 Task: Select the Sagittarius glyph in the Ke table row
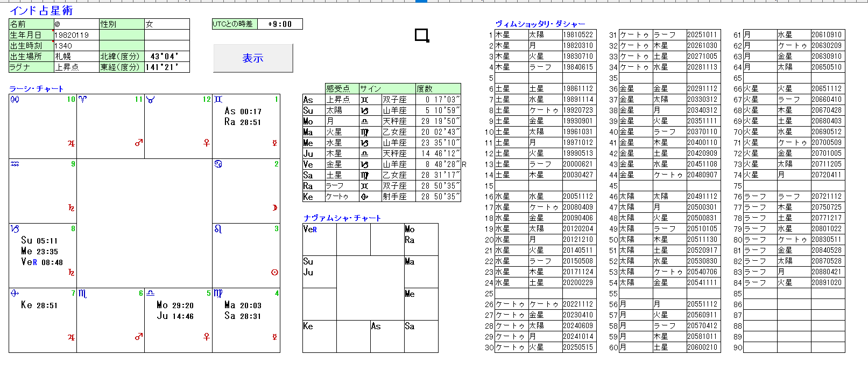click(x=364, y=197)
